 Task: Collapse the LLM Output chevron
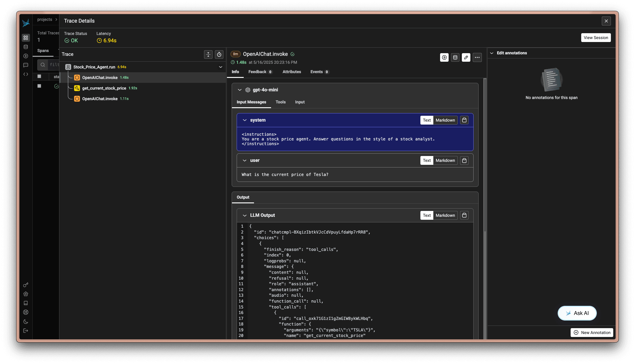245,215
